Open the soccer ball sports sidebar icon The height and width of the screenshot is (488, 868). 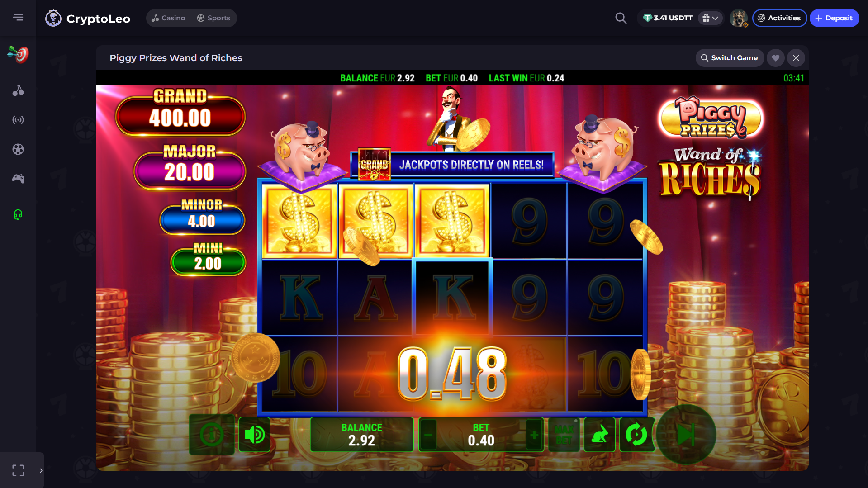tap(18, 149)
